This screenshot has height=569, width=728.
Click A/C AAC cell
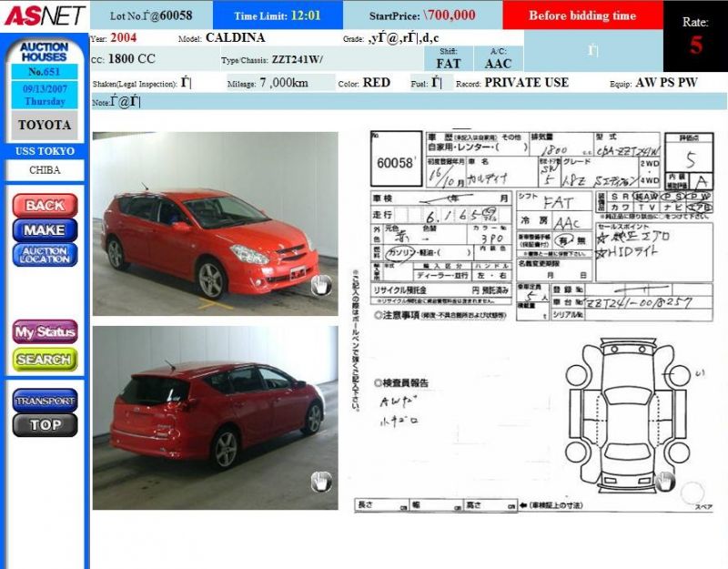(498, 58)
